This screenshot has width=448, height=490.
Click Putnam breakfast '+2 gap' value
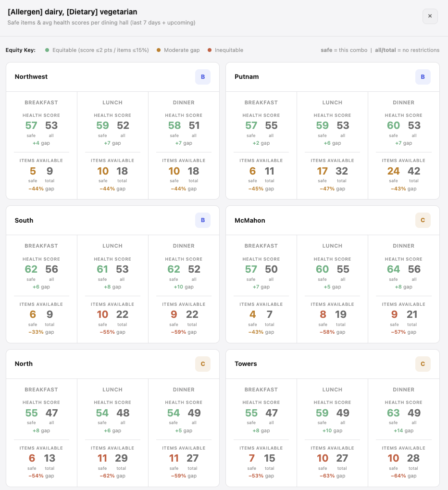tap(261, 143)
